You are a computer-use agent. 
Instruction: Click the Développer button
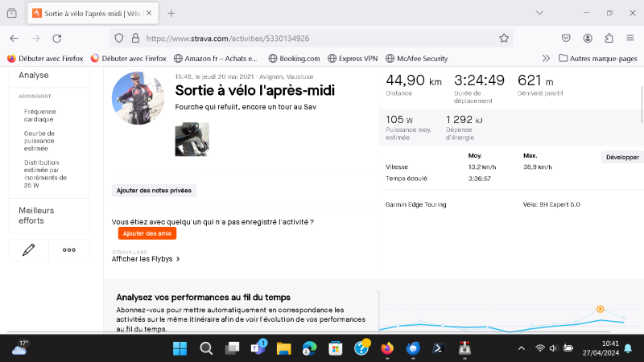click(x=622, y=157)
